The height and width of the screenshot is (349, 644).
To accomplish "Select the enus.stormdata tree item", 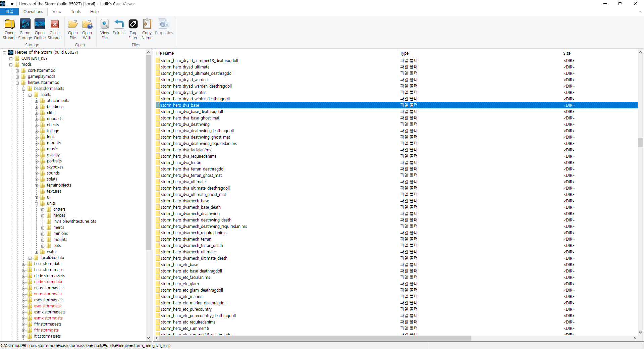I will (x=48, y=294).
